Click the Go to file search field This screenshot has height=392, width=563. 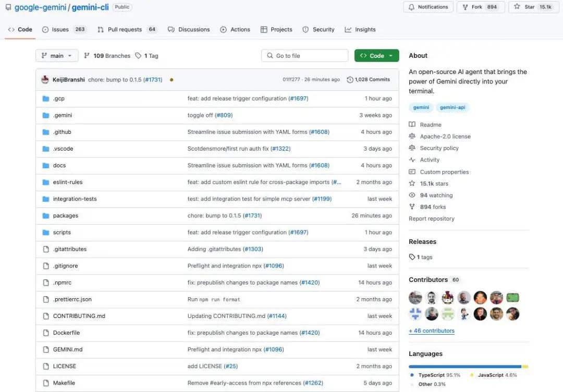(x=304, y=56)
